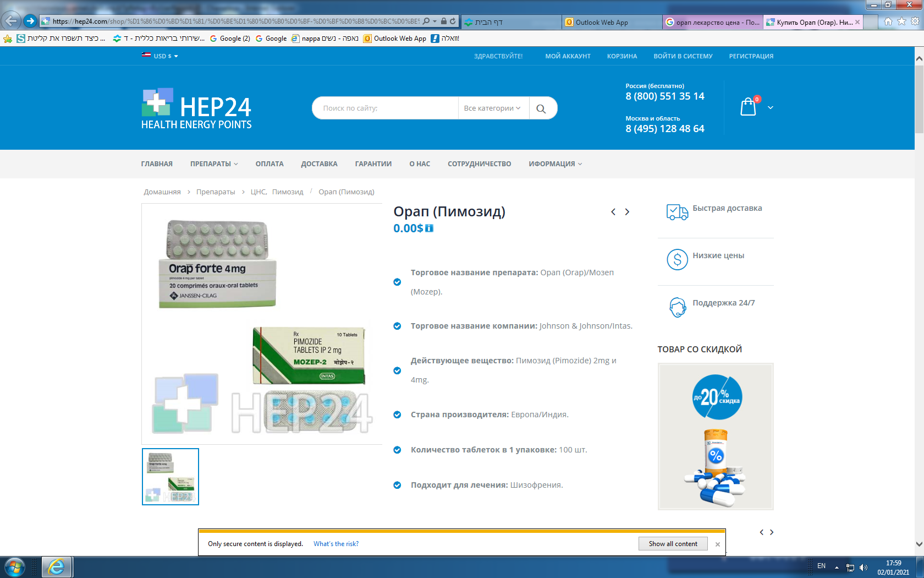Viewport: 924px width, 578px height.
Task: Click ВОЙТИ В СИСТЕМУ link
Action: 683,56
